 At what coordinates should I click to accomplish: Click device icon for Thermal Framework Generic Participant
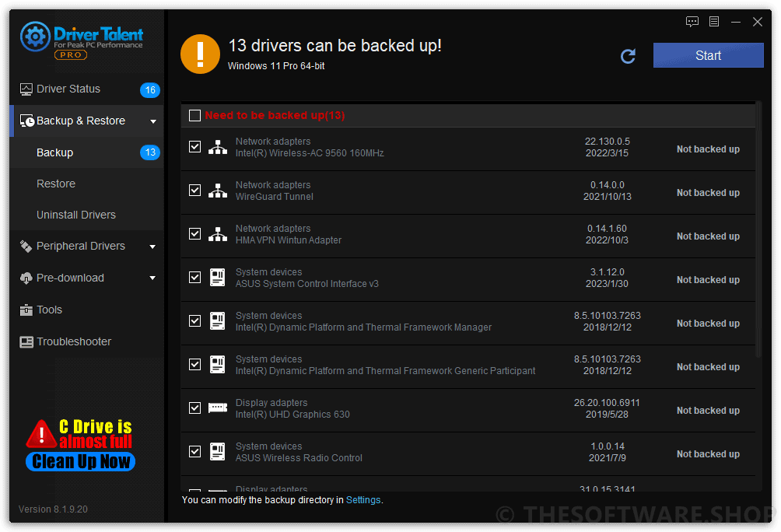tap(218, 365)
